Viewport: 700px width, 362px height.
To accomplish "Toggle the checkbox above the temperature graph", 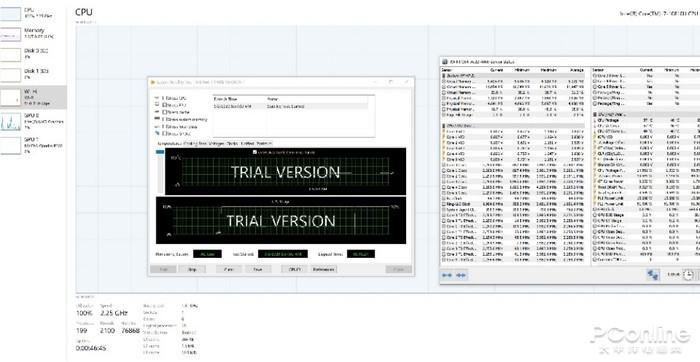I will coord(255,152).
